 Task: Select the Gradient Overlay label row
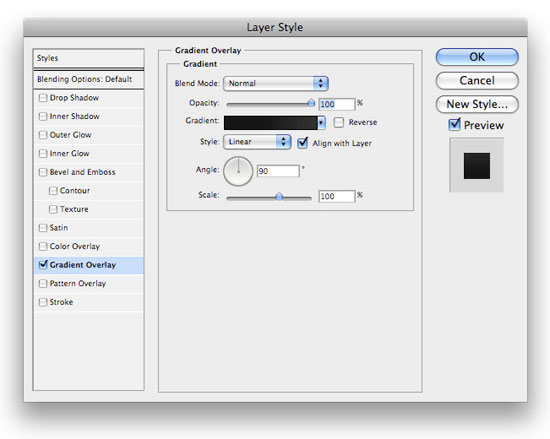click(88, 265)
